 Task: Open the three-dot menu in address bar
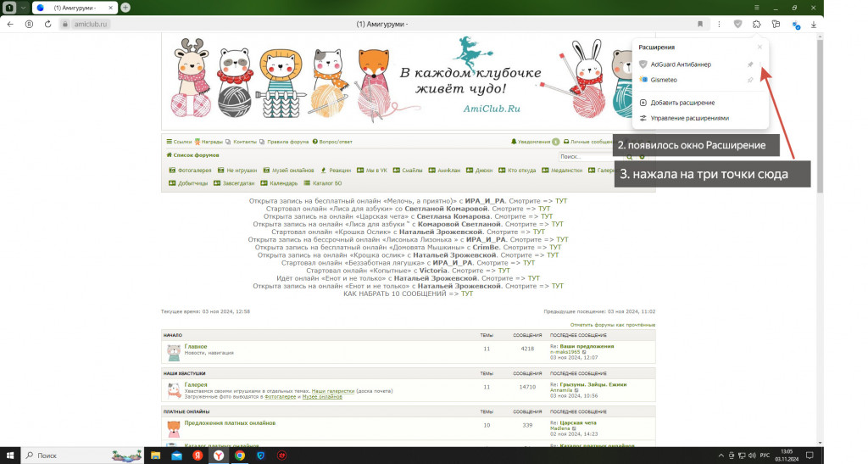click(x=719, y=25)
